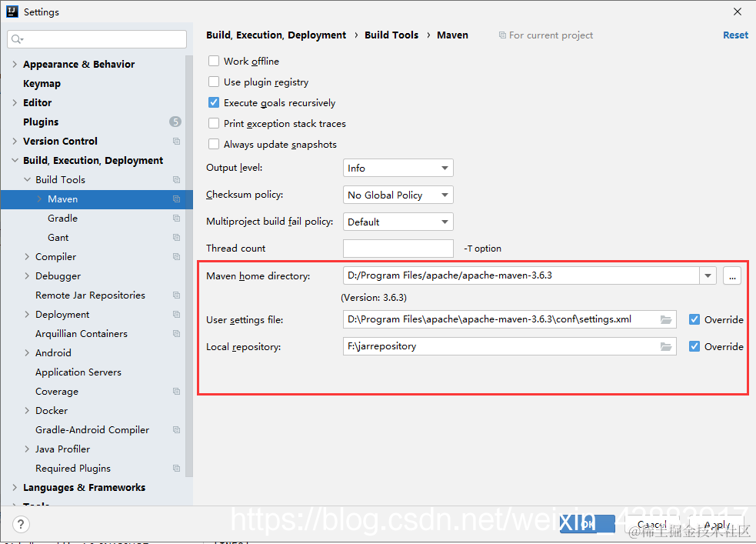The image size is (756, 544).
Task: Open the Multiproject build fail policy dropdown
Action: pos(398,222)
